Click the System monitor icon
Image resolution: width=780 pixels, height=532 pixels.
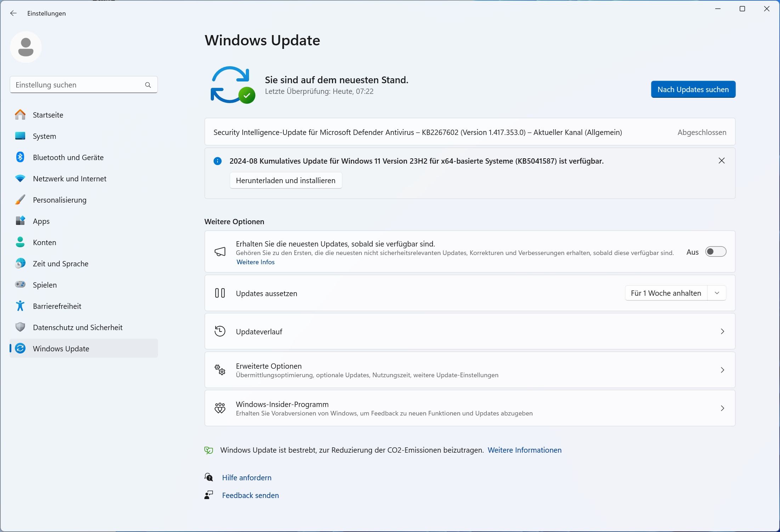coord(20,136)
